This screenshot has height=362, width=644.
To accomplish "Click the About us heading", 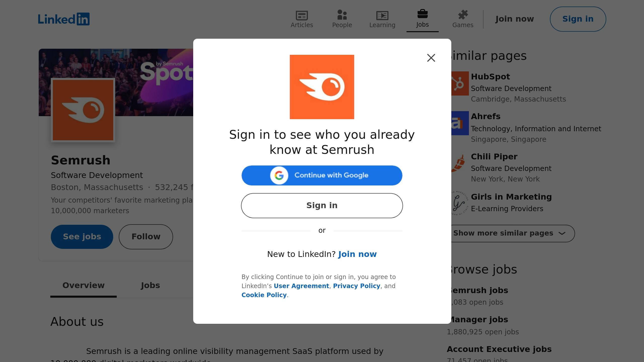I will (x=77, y=322).
